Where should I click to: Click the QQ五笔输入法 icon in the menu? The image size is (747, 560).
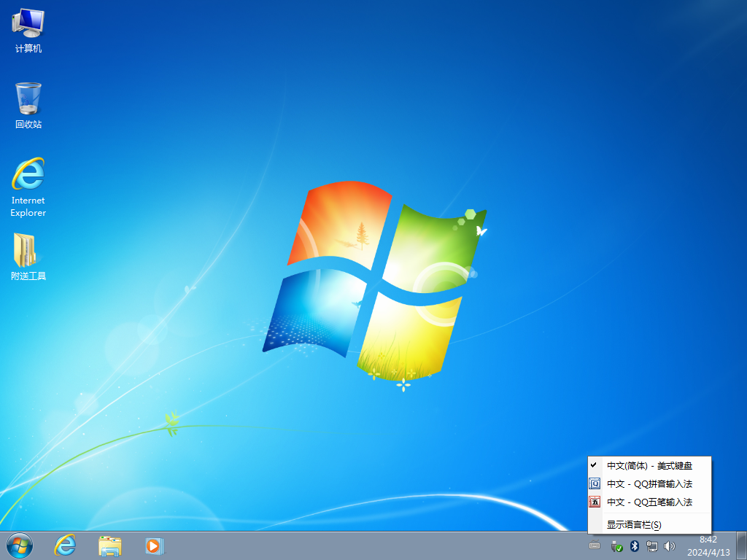click(x=594, y=502)
